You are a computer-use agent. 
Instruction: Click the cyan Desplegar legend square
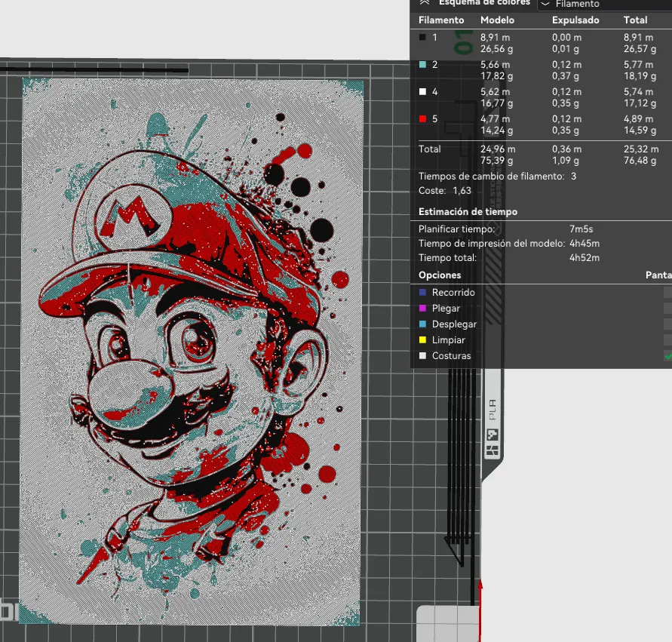(x=424, y=324)
